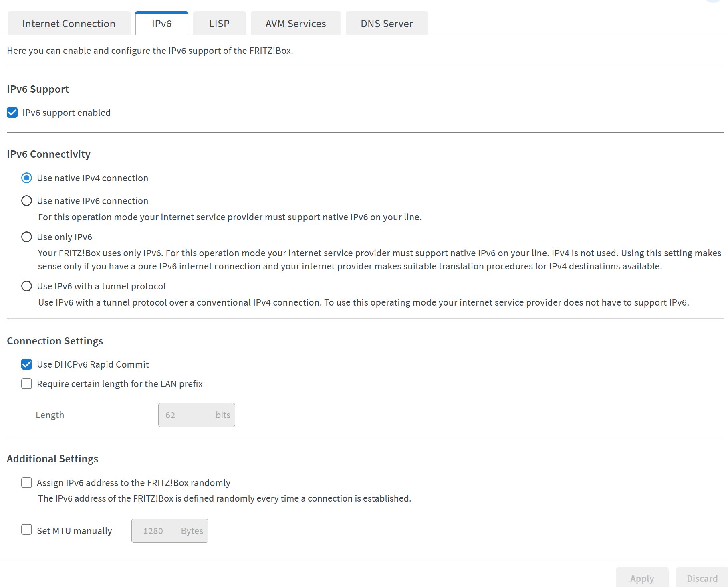Go to the AVM Services tab
The width and height of the screenshot is (728, 587).
(x=296, y=24)
